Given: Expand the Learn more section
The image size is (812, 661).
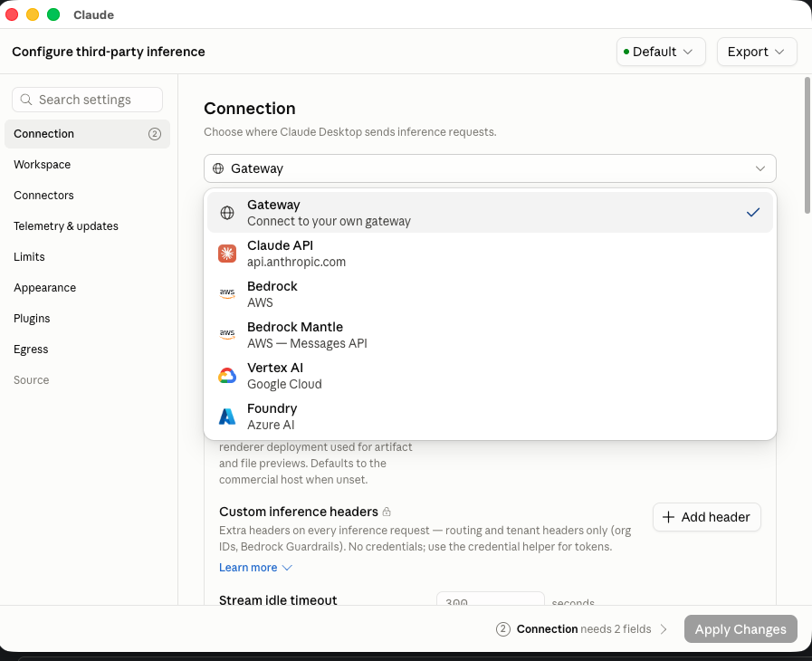Looking at the screenshot, I should point(256,568).
